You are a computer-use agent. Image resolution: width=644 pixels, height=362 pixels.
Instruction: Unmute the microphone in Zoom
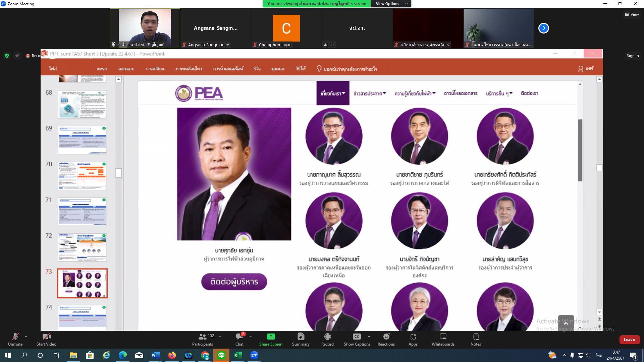pyautogui.click(x=15, y=339)
